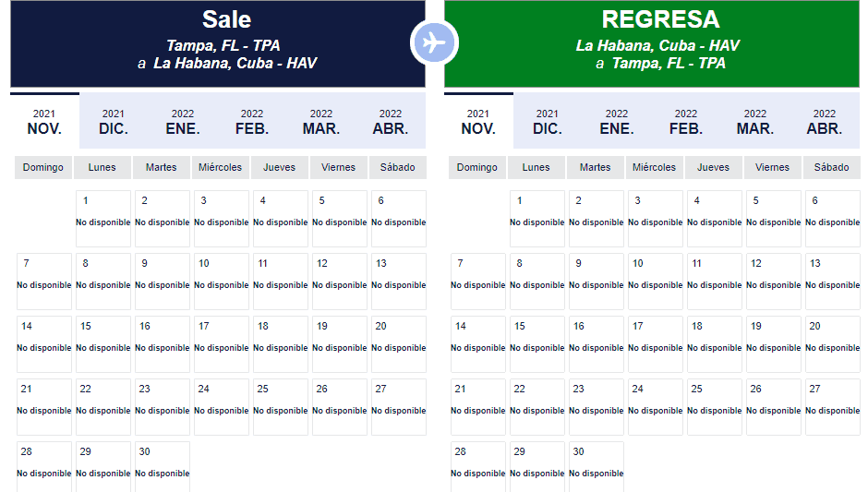Screen dimensions: 868x492
Task: Click November 30 in the departure calendar
Action: (163, 467)
